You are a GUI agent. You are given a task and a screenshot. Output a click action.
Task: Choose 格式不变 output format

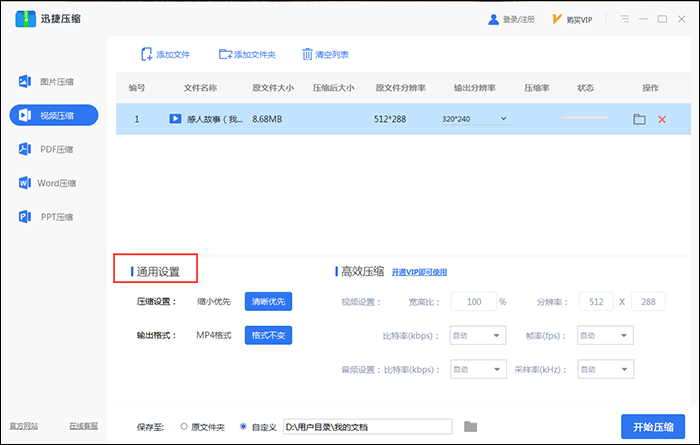point(268,335)
